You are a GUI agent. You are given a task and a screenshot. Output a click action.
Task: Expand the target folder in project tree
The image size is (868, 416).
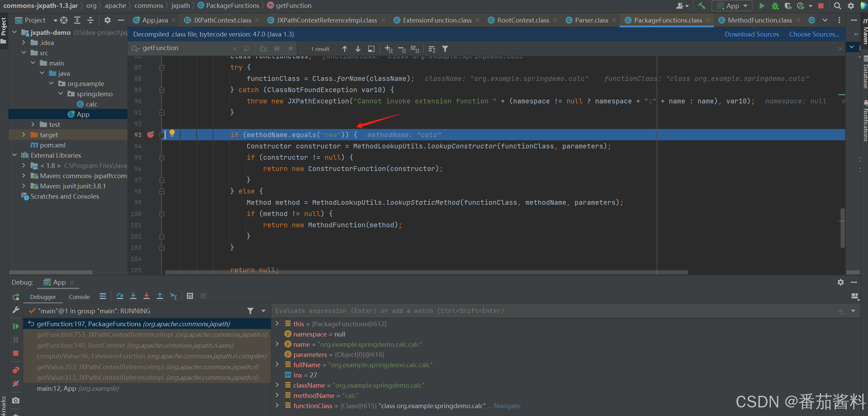point(24,135)
